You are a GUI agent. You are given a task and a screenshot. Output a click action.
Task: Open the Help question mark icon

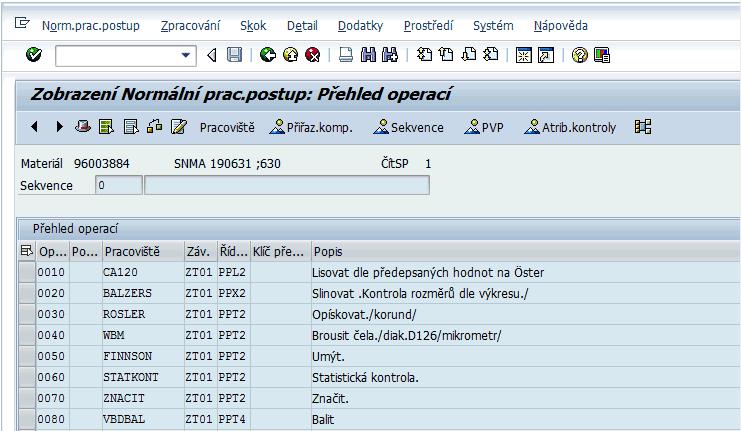coord(579,55)
